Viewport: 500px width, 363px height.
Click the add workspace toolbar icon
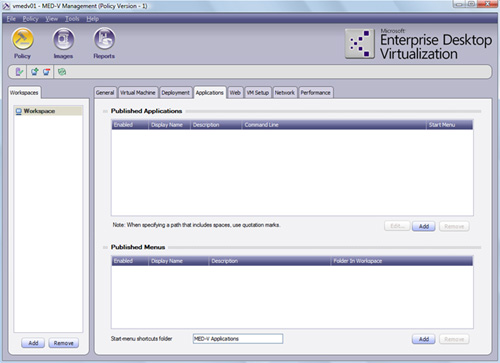click(35, 72)
